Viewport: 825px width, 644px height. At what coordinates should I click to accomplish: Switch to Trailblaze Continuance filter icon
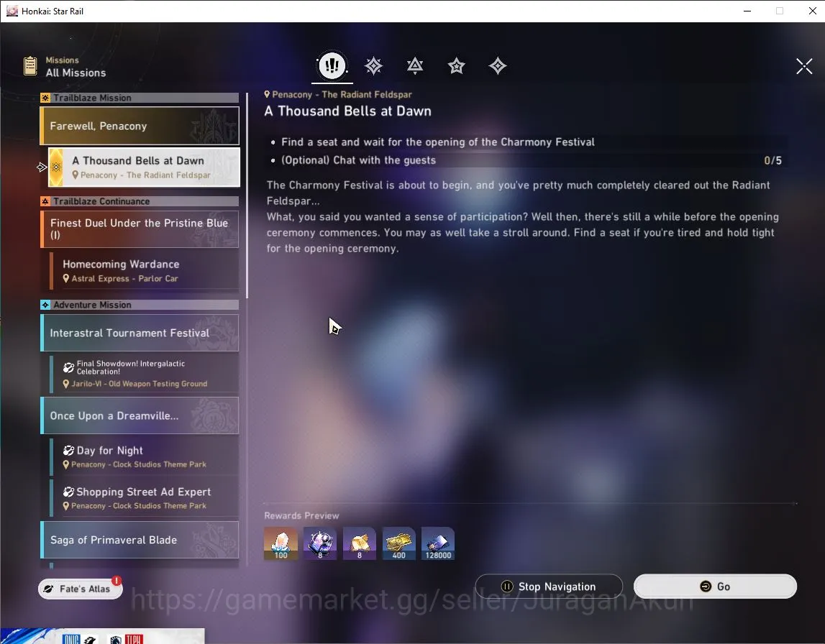click(414, 65)
